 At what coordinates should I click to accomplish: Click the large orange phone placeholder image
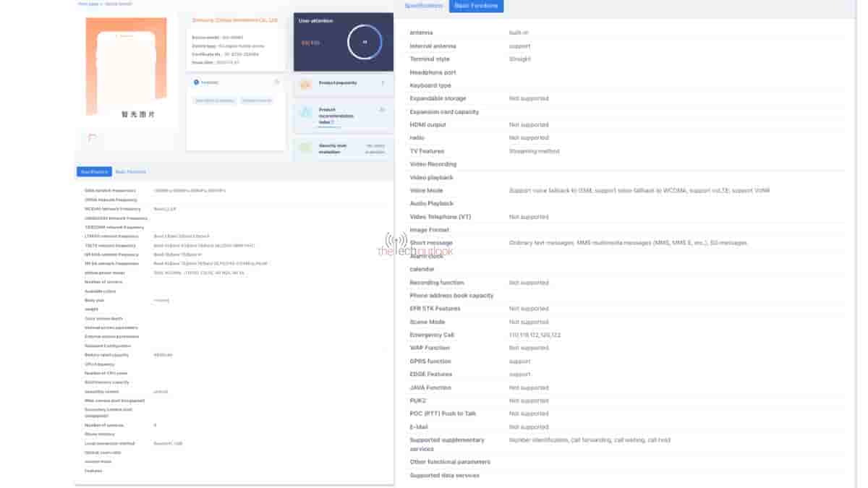126,65
